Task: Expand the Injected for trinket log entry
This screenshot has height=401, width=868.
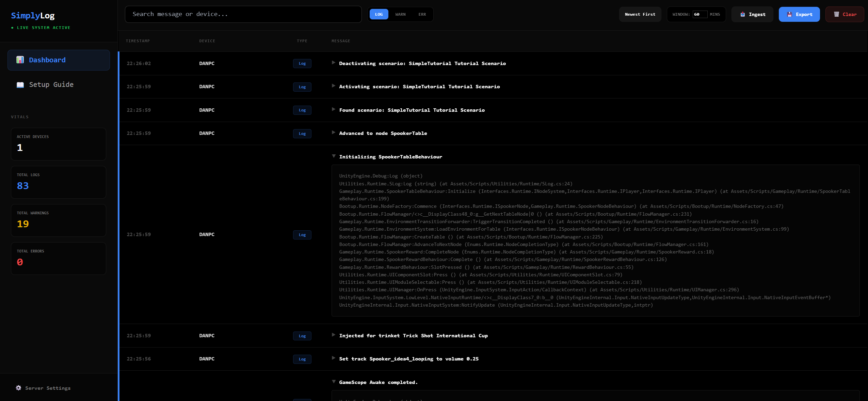Action: point(334,335)
